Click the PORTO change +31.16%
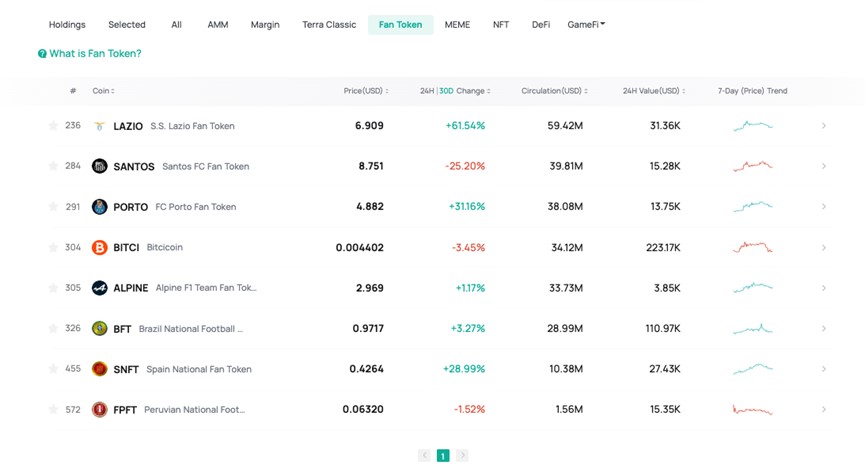This screenshot has height=473, width=865. pos(467,206)
